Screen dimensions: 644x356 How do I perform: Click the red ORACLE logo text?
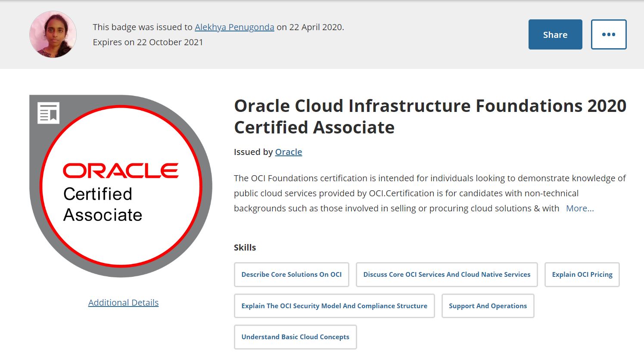(x=121, y=171)
